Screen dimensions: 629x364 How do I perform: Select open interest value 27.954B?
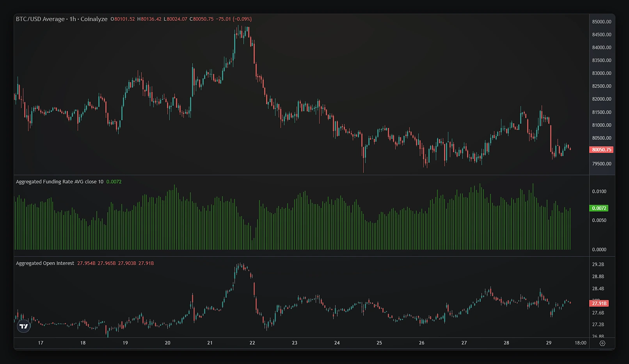pyautogui.click(x=86, y=263)
